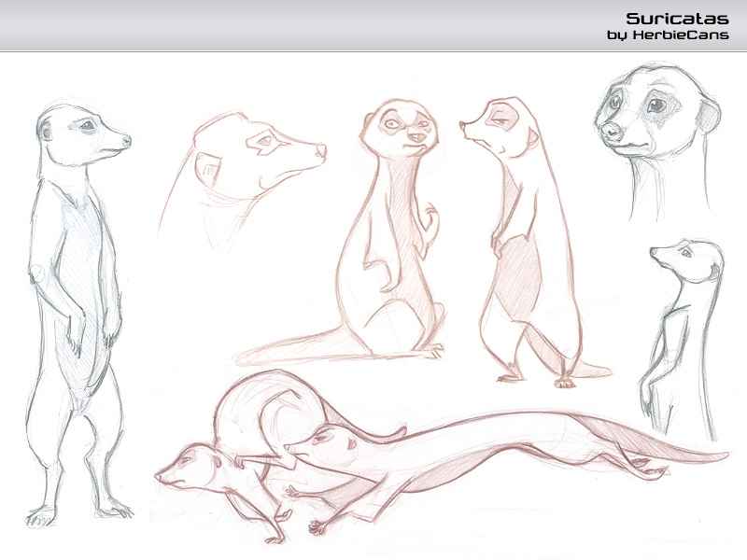Select the sitting red cartoon meerkat sketch

(340, 232)
